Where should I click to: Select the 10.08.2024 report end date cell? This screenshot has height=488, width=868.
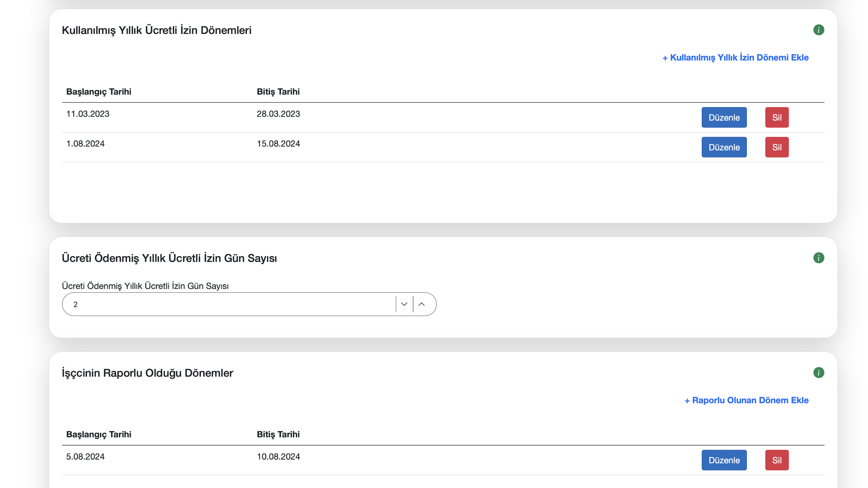(278, 456)
